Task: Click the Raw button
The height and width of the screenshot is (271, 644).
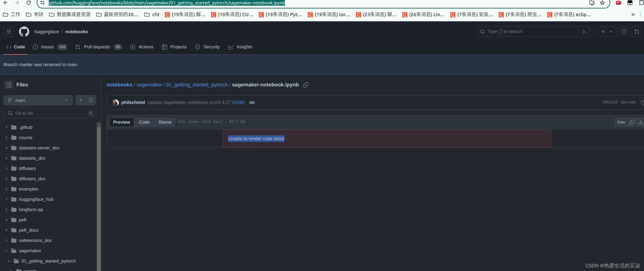Action: [621, 122]
